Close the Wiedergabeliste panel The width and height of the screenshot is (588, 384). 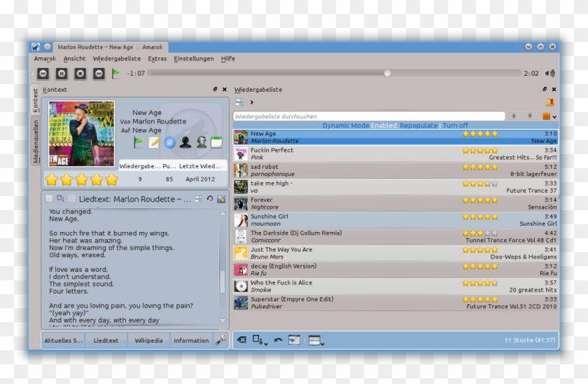(554, 89)
